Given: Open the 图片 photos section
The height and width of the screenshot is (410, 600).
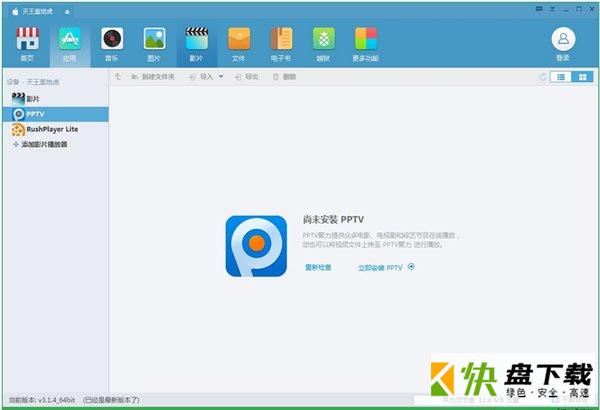Looking at the screenshot, I should pyautogui.click(x=154, y=44).
